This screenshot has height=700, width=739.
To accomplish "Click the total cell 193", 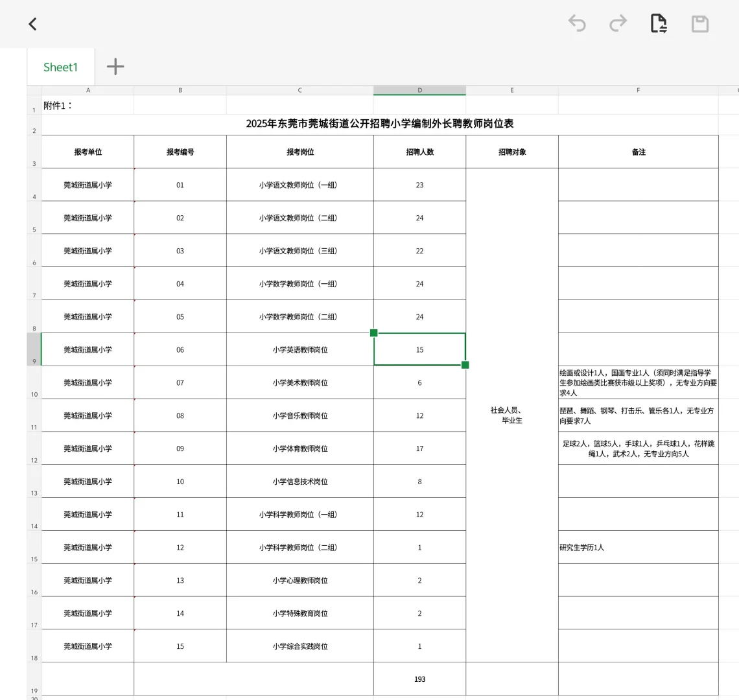I will 419,679.
